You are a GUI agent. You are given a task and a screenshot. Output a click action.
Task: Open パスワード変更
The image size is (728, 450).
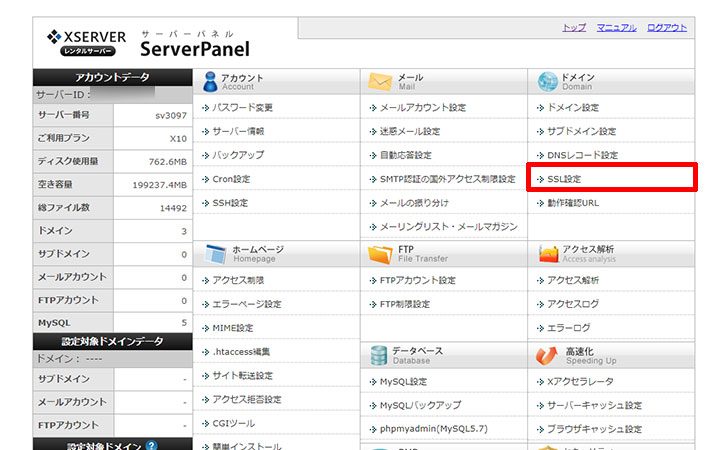242,108
